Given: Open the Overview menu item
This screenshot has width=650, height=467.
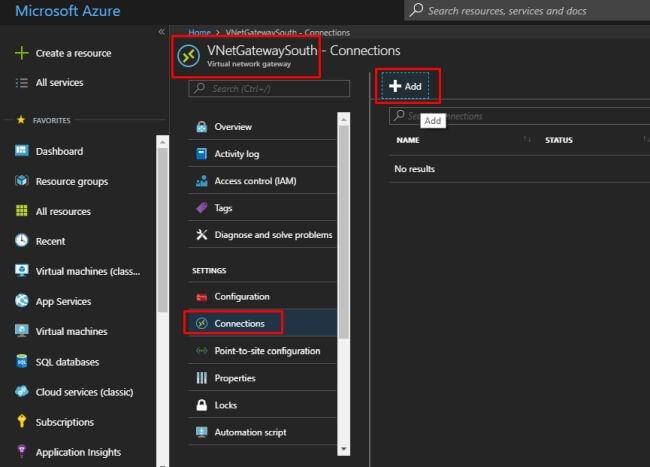Looking at the screenshot, I should coord(262,127).
